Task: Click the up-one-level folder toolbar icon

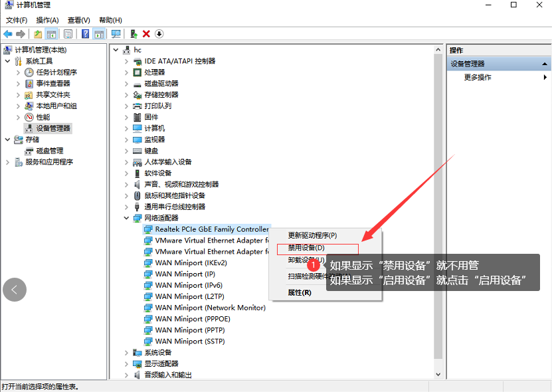Action: (x=38, y=34)
